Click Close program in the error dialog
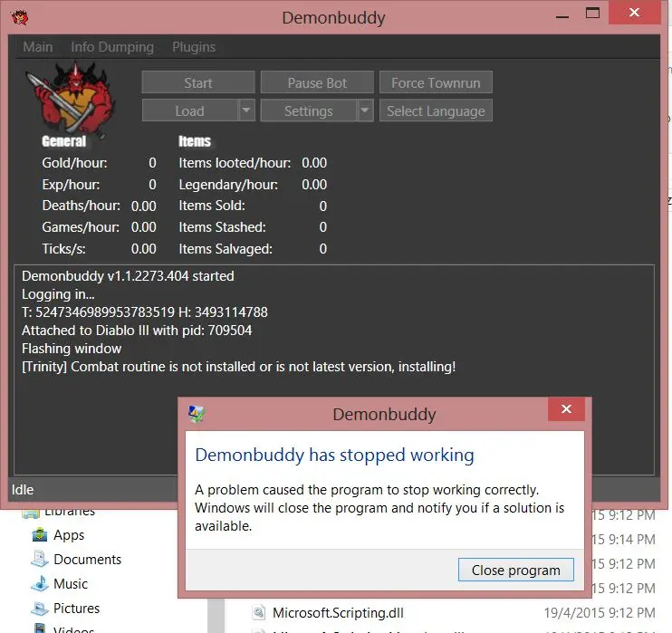672x633 pixels. pyautogui.click(x=515, y=571)
